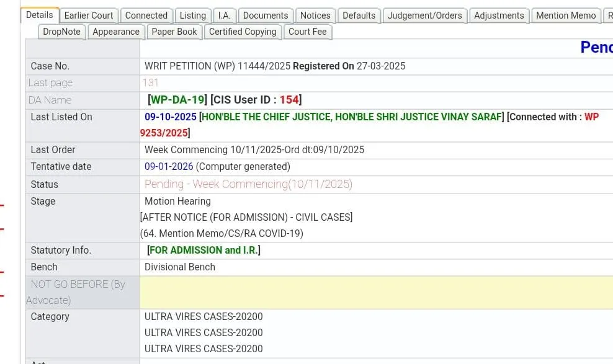Open the Defaults tab
613x364 pixels.
click(x=359, y=16)
